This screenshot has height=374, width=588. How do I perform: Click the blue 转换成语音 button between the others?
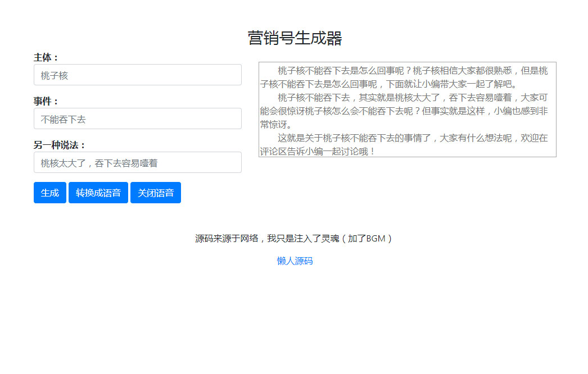pyautogui.click(x=98, y=192)
